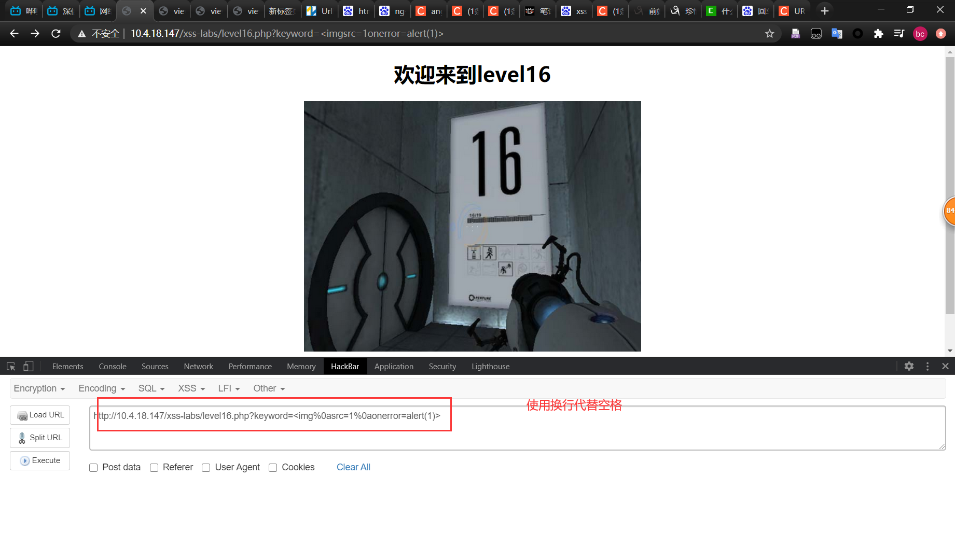Open the media control playlist icon
The width and height of the screenshot is (955, 560).
click(x=899, y=34)
